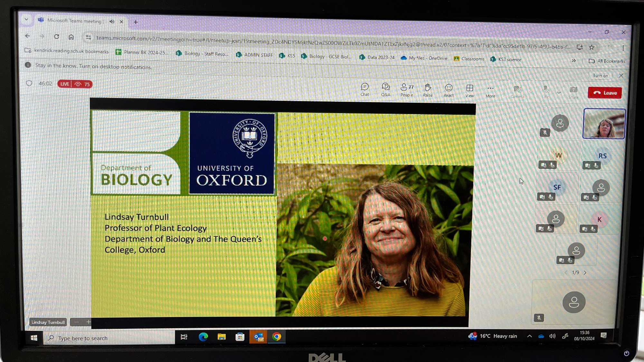Toggle the Mic button
644x362 pixels.
pyautogui.click(x=545, y=92)
